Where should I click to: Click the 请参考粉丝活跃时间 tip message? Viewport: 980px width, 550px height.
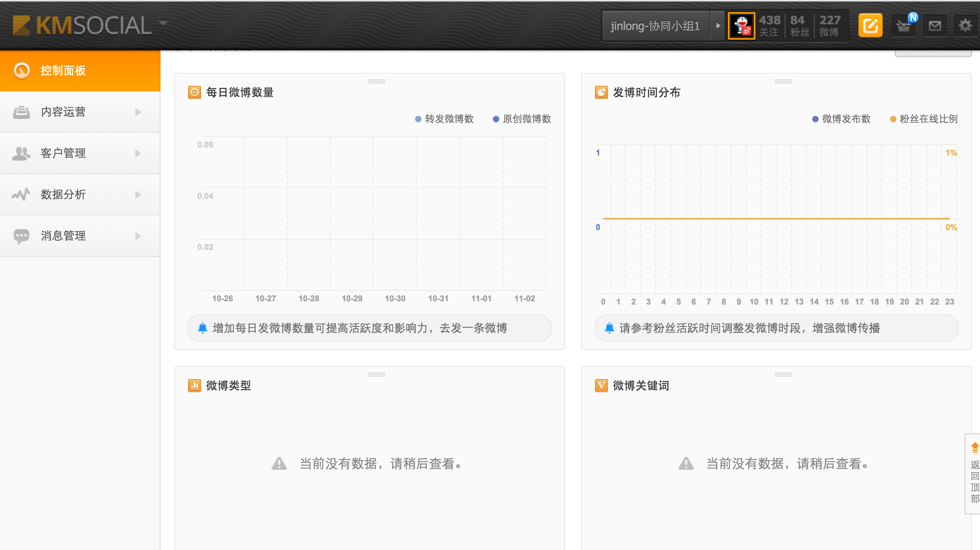pyautogui.click(x=776, y=328)
